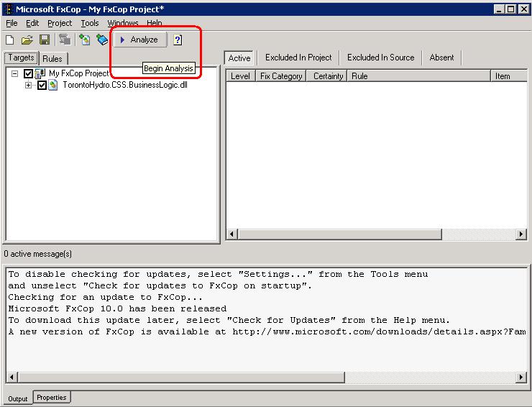Uncheck the My FxCop Project checkbox
Viewport: 532px width, 407px height.
[x=28, y=73]
